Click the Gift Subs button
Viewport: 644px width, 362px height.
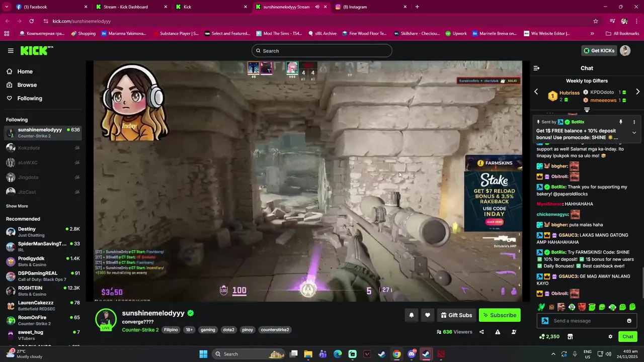pyautogui.click(x=456, y=315)
